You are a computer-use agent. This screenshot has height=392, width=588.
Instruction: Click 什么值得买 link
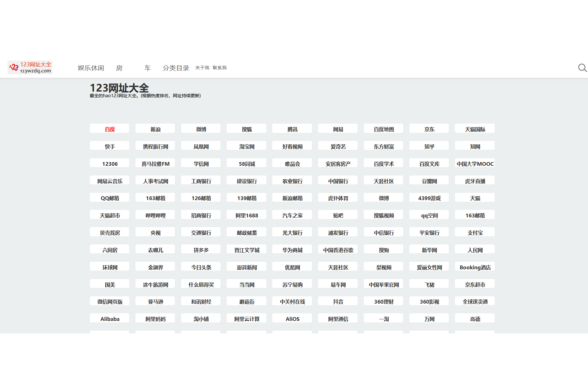[201, 284]
